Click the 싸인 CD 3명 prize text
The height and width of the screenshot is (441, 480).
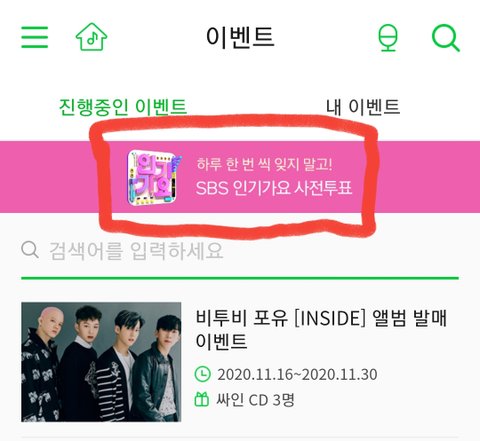pyautogui.click(x=255, y=399)
